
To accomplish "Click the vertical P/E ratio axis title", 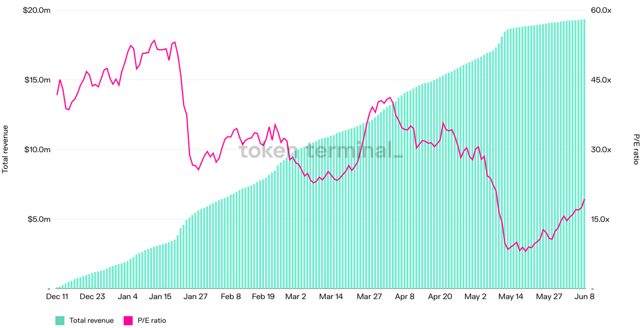I will [x=637, y=149].
